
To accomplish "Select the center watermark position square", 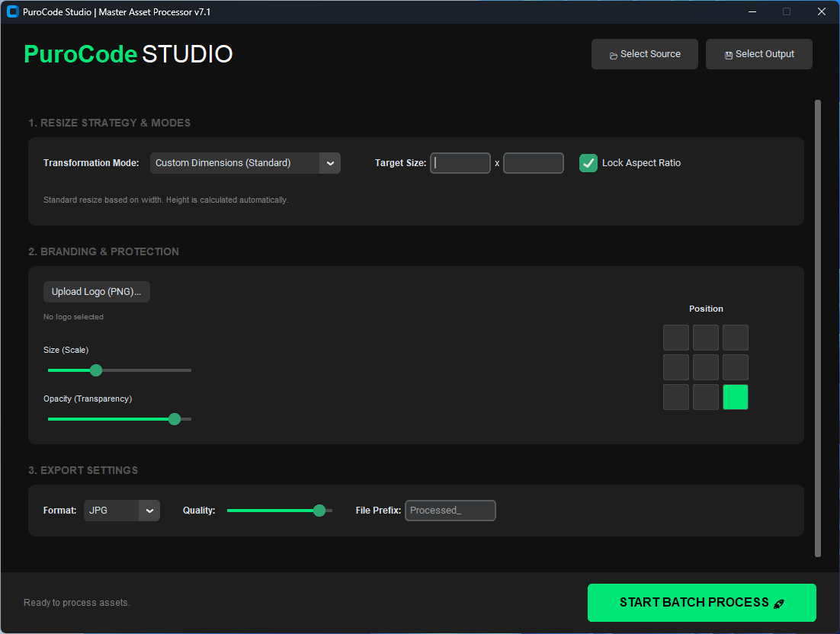I will [706, 367].
